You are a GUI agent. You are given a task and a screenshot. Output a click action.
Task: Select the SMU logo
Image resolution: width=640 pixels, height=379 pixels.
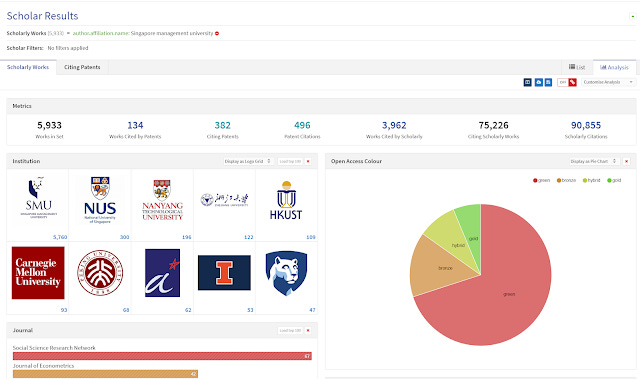coord(38,198)
